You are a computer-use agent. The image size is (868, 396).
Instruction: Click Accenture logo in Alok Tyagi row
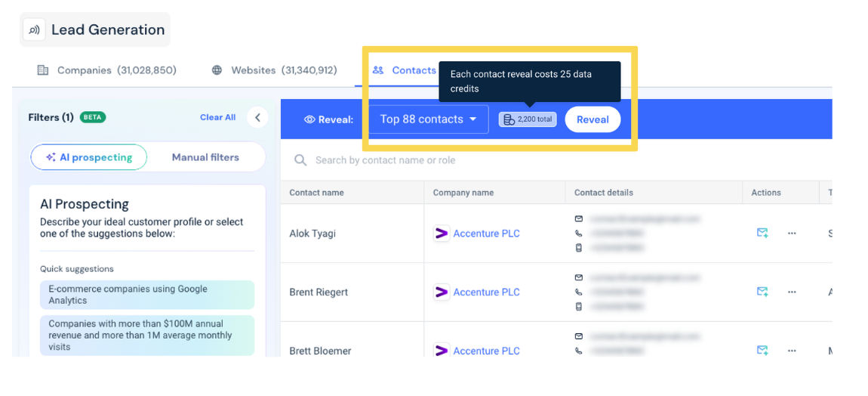click(x=442, y=234)
